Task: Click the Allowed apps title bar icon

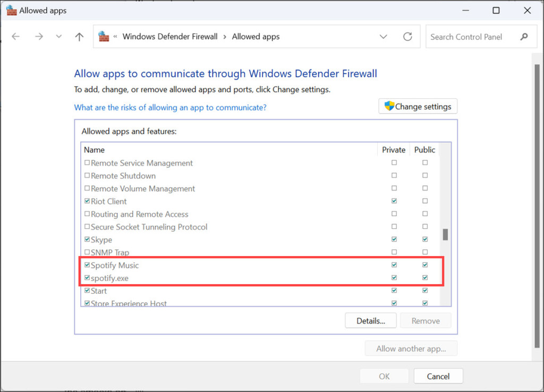Action: (x=11, y=10)
